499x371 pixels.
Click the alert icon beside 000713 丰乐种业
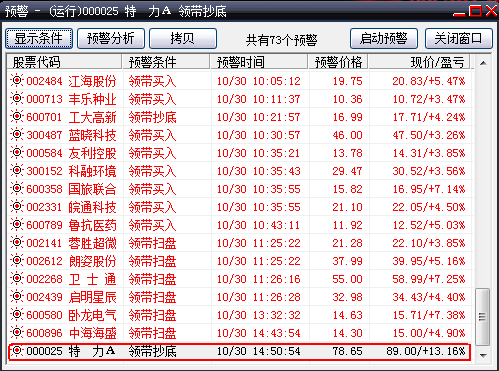tap(17, 98)
